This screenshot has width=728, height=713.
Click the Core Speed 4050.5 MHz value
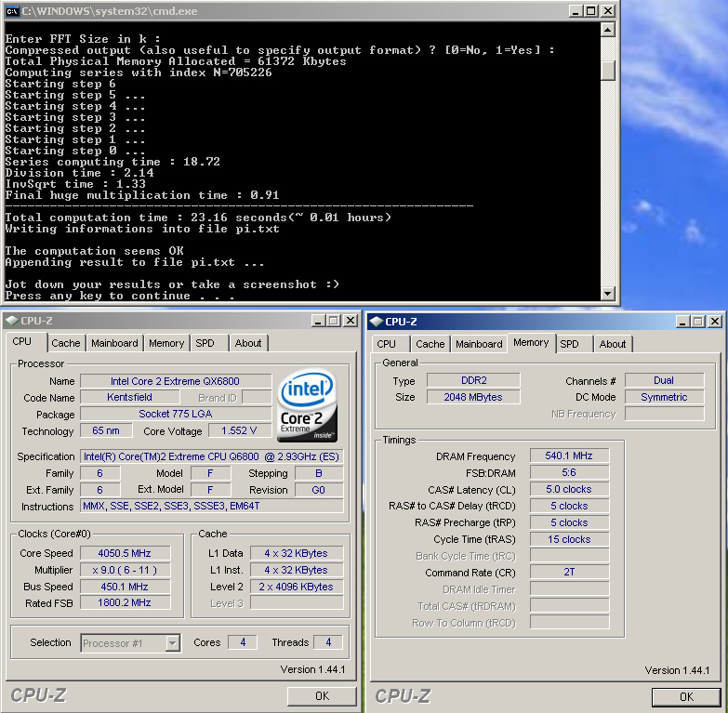click(125, 553)
